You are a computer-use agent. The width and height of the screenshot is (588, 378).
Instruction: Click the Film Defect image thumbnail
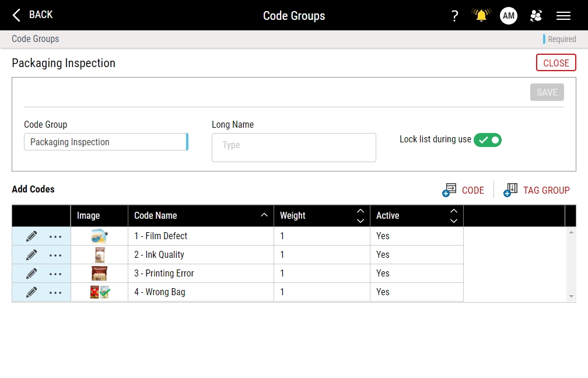(x=99, y=236)
